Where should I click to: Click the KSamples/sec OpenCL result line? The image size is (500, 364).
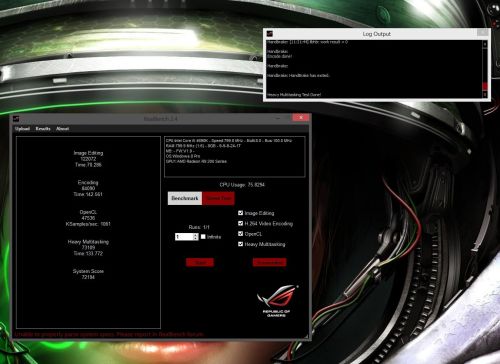tap(88, 224)
